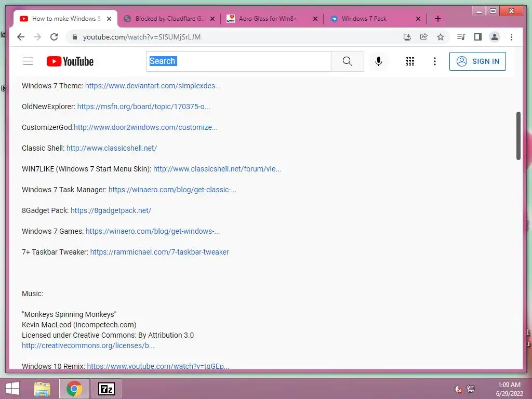
Task: Reload the YouTube page
Action: tap(54, 37)
